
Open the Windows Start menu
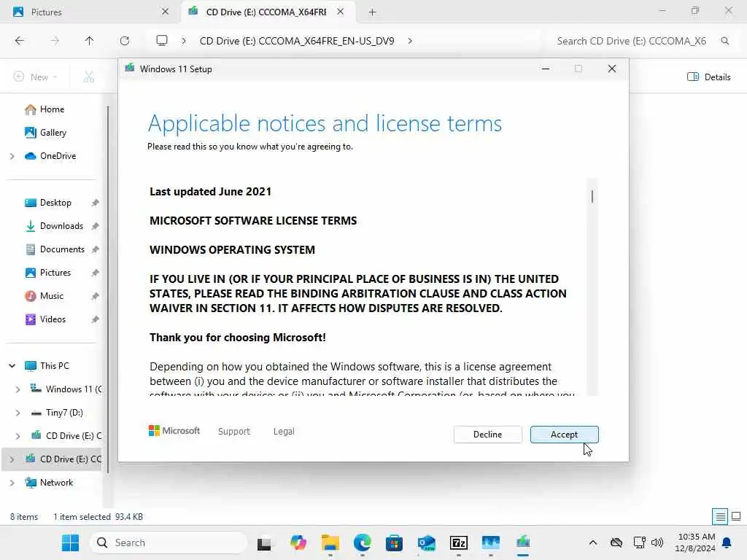(71, 542)
